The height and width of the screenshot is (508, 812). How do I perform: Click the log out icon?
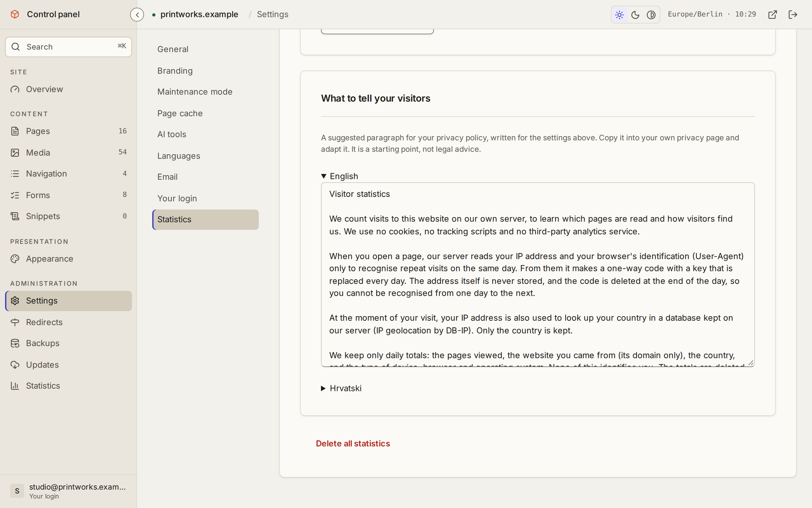coord(793,15)
